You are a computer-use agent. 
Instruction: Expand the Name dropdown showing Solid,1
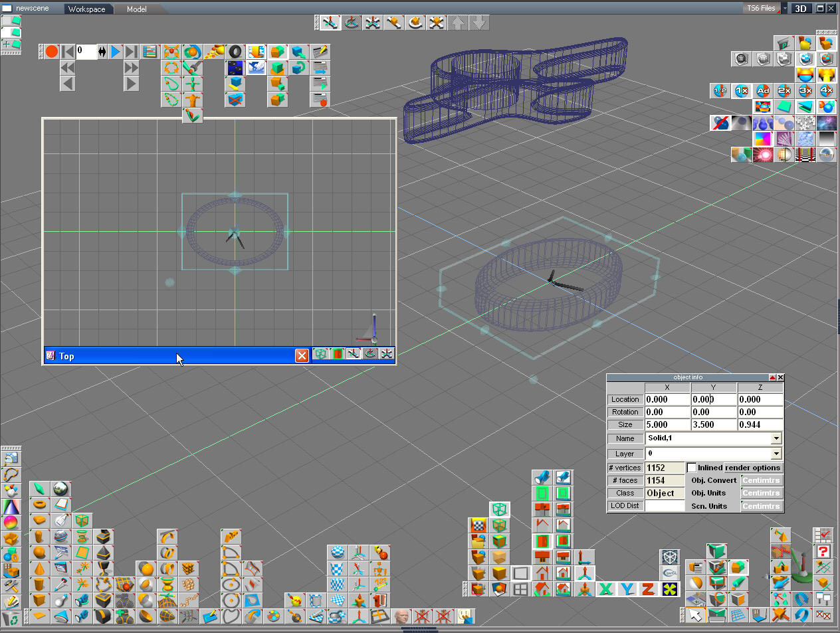776,438
